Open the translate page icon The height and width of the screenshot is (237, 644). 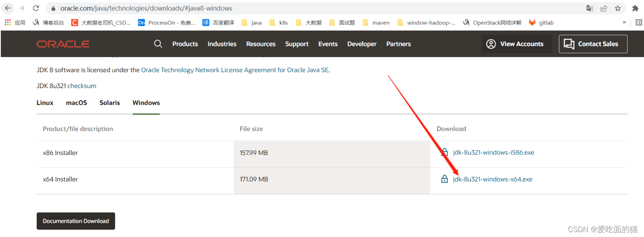(589, 8)
